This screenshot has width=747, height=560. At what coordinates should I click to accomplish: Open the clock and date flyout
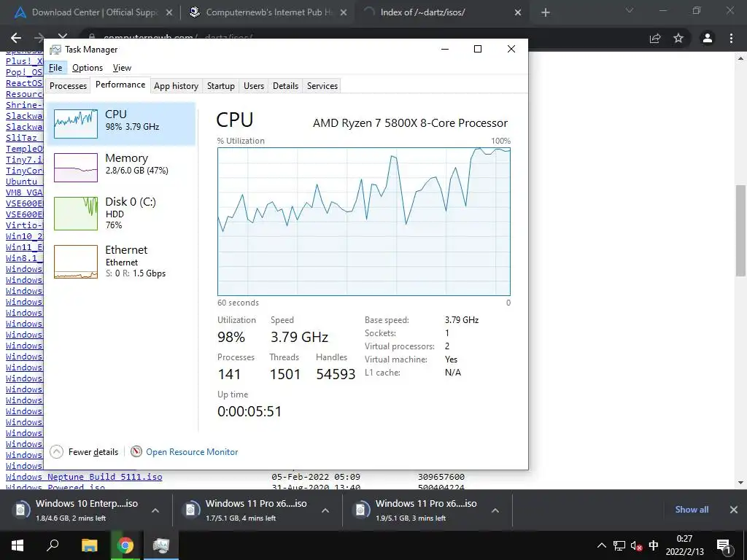[x=684, y=545]
